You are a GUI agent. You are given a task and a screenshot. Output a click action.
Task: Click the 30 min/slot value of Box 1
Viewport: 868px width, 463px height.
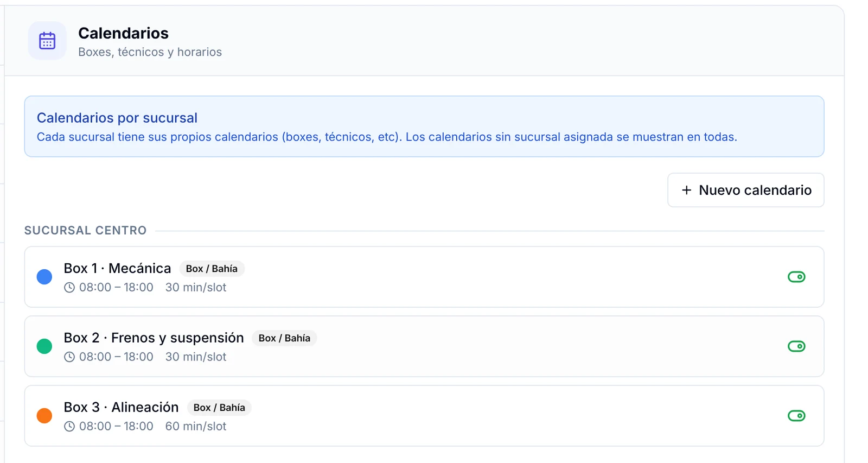(x=196, y=288)
